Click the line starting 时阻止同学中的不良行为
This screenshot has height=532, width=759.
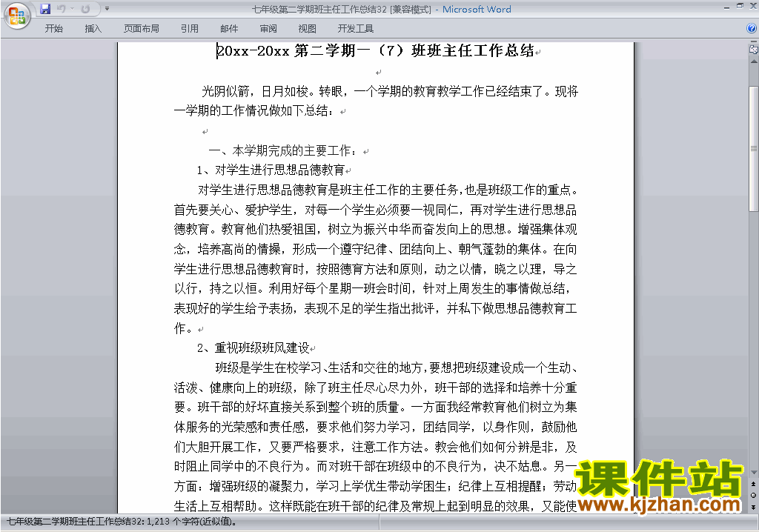click(375, 466)
